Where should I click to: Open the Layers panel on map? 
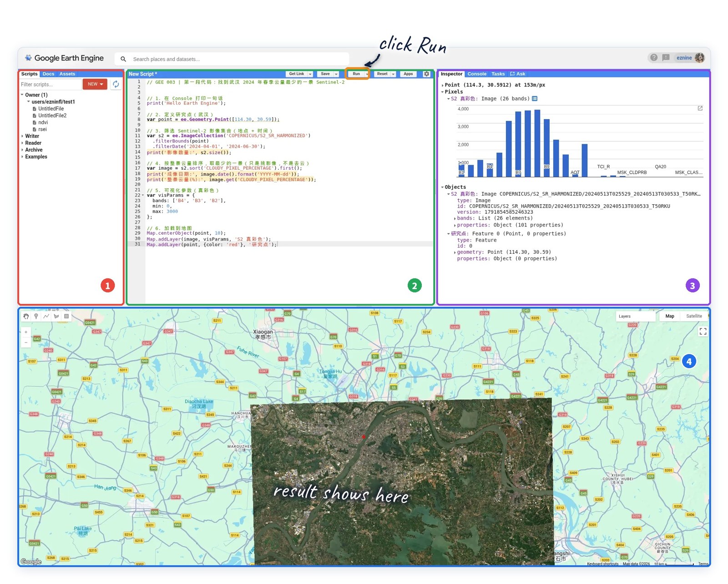636,316
